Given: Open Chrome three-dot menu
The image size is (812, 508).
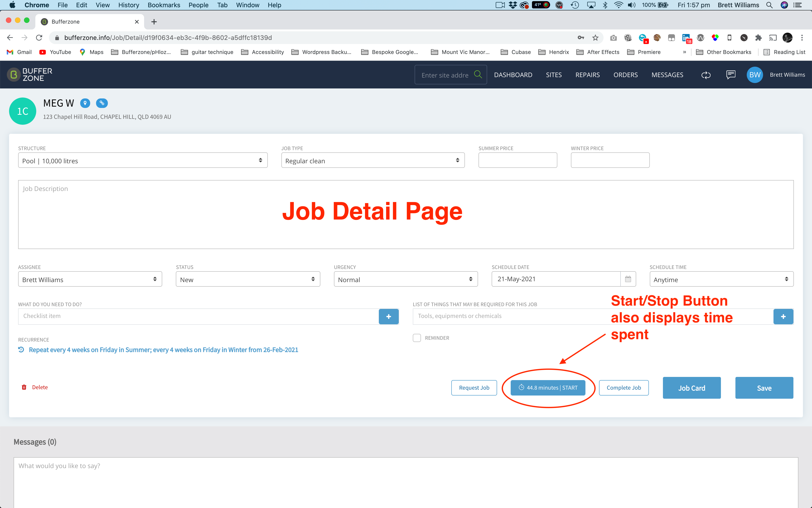Looking at the screenshot, I should tap(802, 38).
